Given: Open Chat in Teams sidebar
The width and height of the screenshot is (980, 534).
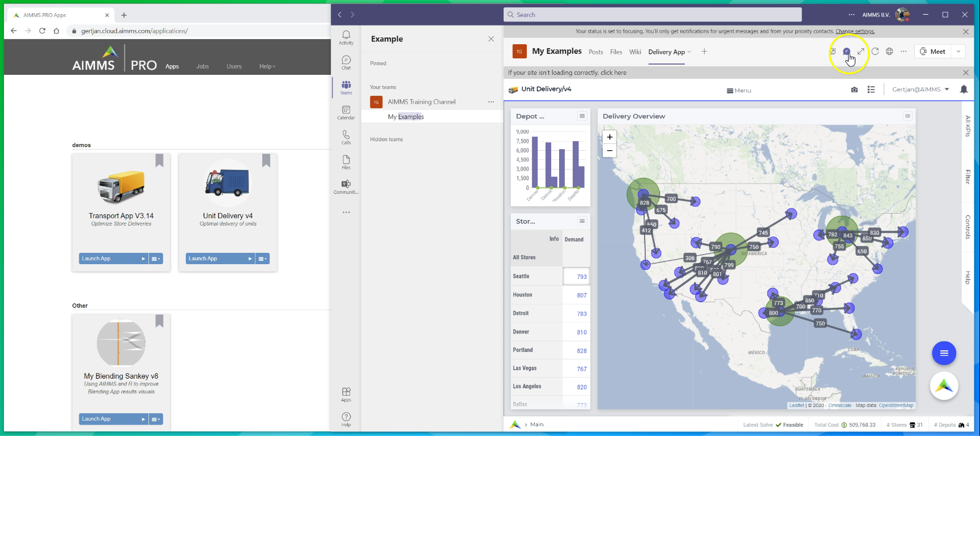Looking at the screenshot, I should 346,62.
